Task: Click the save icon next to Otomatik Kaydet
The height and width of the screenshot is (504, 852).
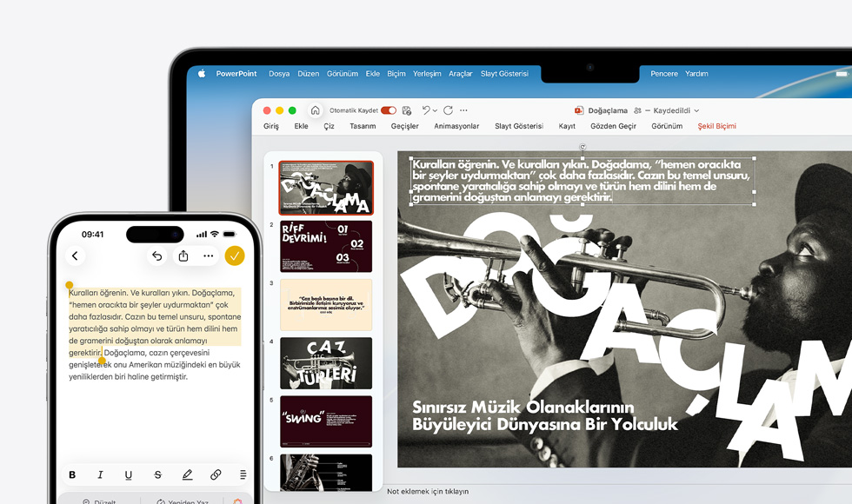Action: coord(406,111)
